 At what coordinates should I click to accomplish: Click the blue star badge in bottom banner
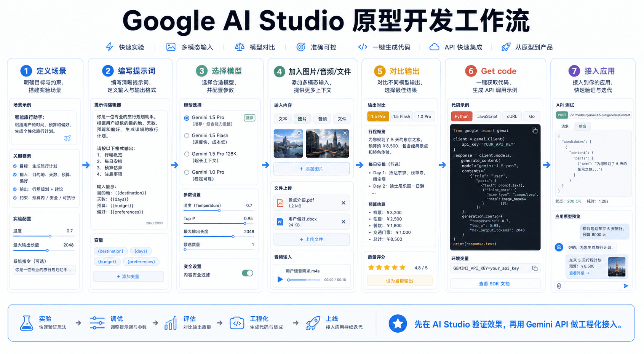pyautogui.click(x=398, y=324)
